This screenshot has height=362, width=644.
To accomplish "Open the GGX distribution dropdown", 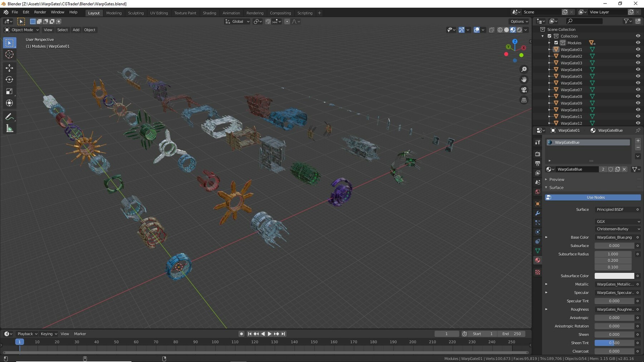I will point(618,222).
